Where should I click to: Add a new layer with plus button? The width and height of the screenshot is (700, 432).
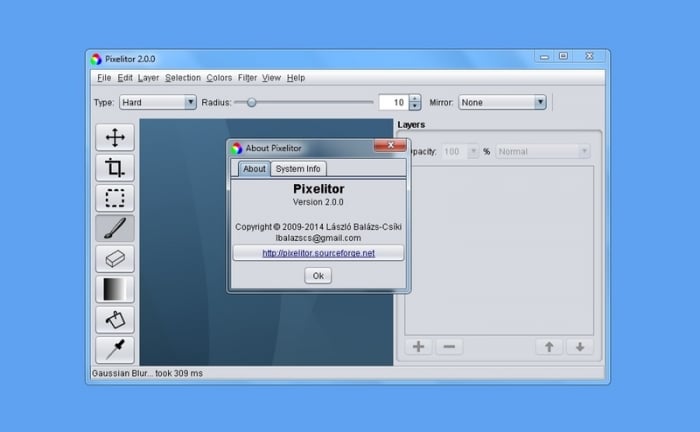(418, 347)
